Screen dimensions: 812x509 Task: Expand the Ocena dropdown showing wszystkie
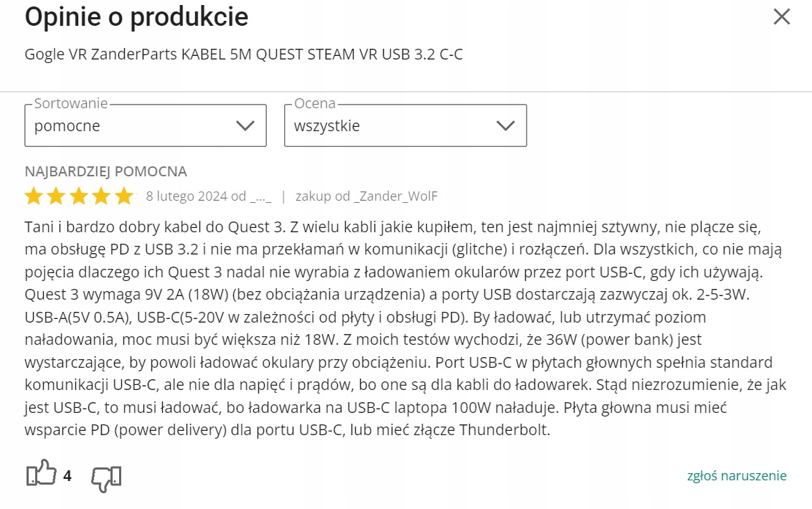(x=405, y=126)
